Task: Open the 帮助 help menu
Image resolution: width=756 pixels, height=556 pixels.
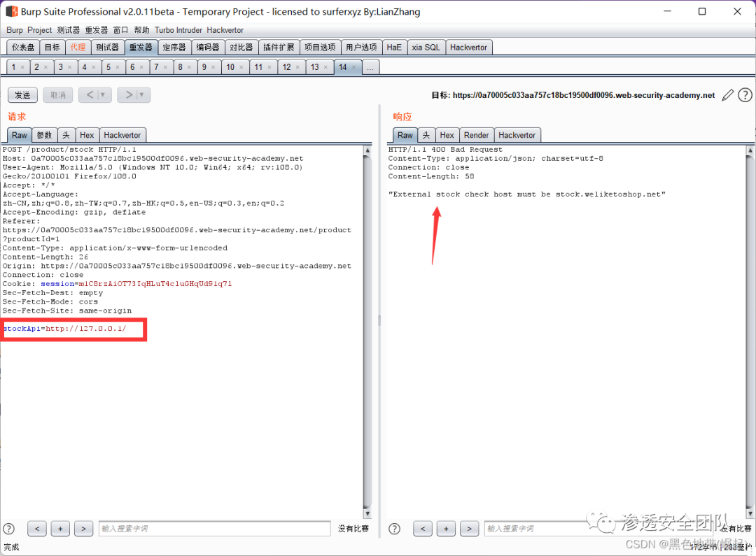Action: click(x=141, y=30)
